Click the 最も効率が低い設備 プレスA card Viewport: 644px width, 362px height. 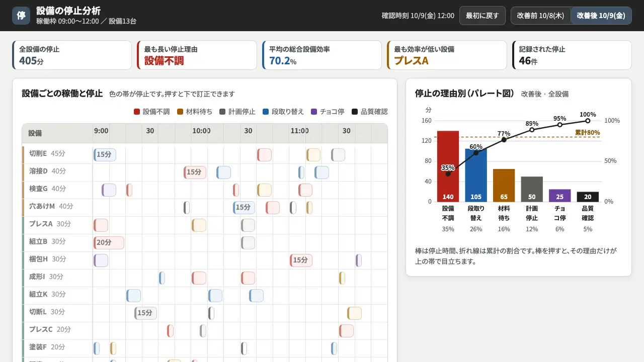(x=447, y=55)
